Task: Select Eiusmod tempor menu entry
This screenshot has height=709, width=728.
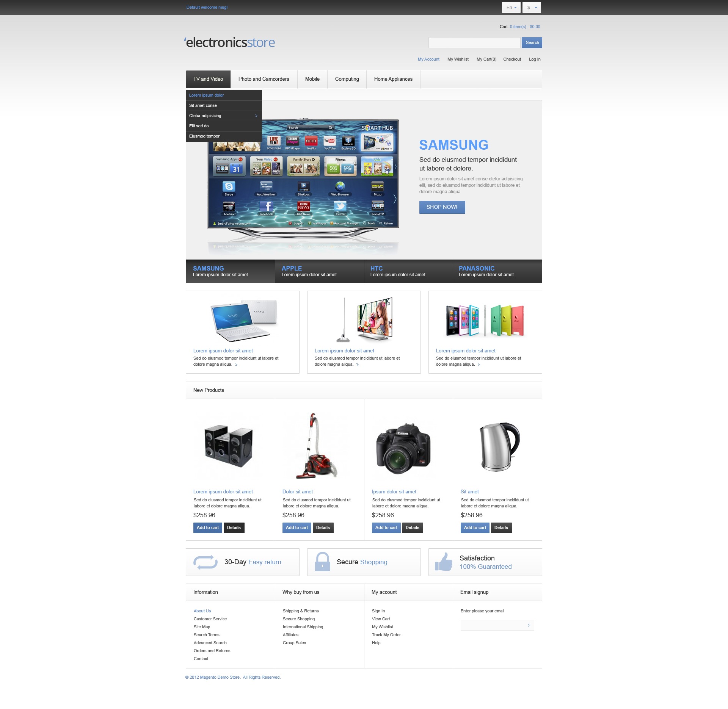Action: tap(224, 136)
